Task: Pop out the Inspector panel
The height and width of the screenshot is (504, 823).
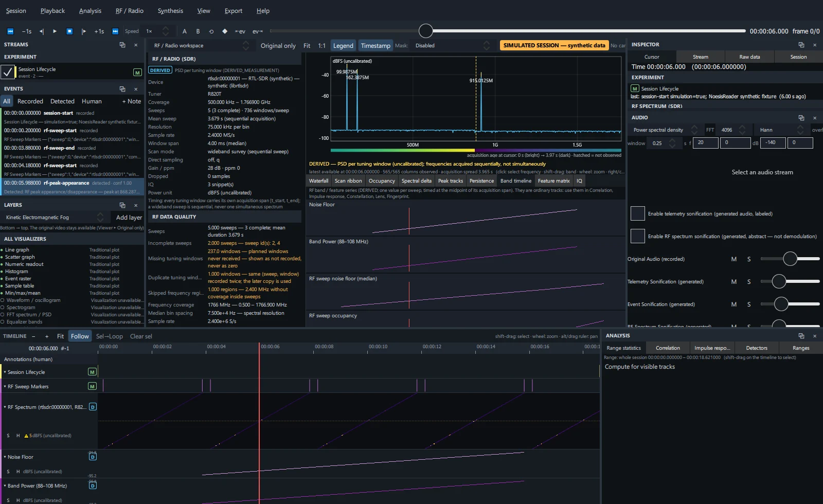Action: pos(801,45)
